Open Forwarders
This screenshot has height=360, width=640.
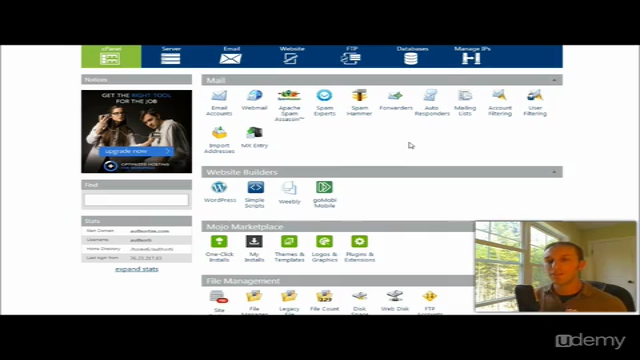(x=396, y=100)
